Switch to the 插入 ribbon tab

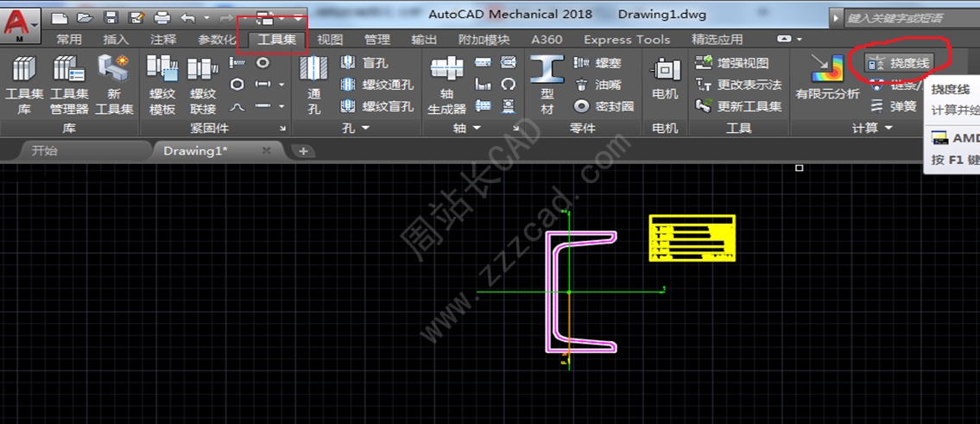[x=116, y=40]
